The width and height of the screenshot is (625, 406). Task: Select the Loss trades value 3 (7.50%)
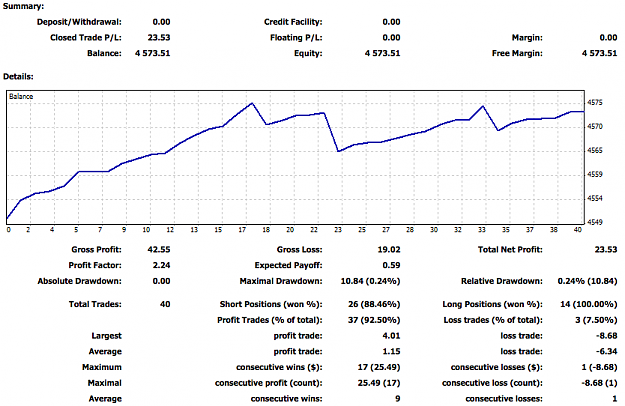click(596, 320)
